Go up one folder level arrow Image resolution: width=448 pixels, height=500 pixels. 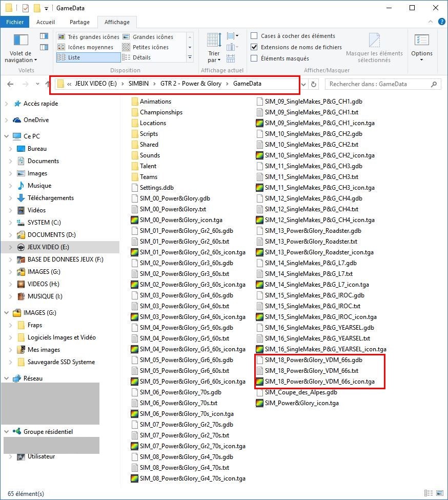48,84
